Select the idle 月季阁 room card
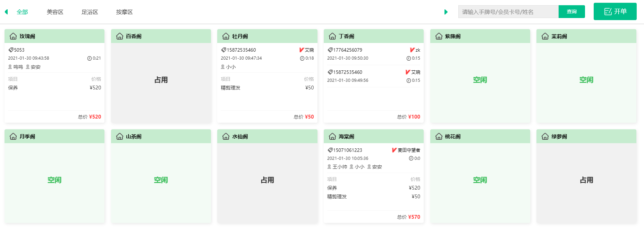 pyautogui.click(x=54, y=180)
